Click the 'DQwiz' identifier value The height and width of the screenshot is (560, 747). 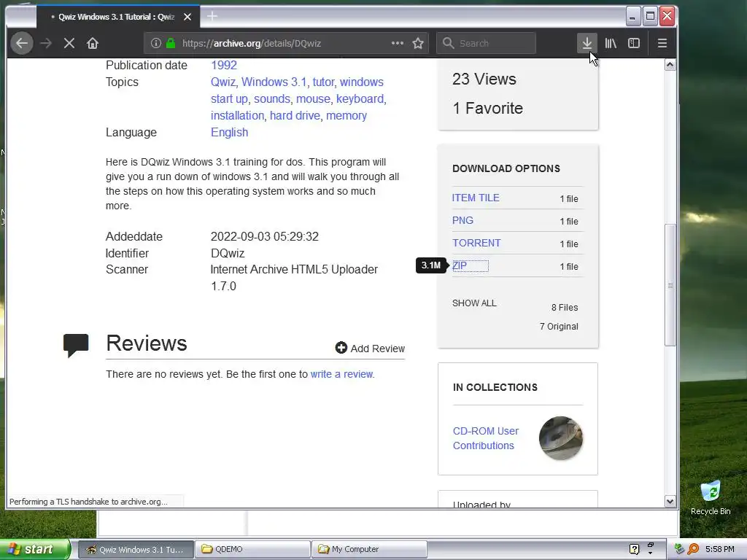coord(228,253)
